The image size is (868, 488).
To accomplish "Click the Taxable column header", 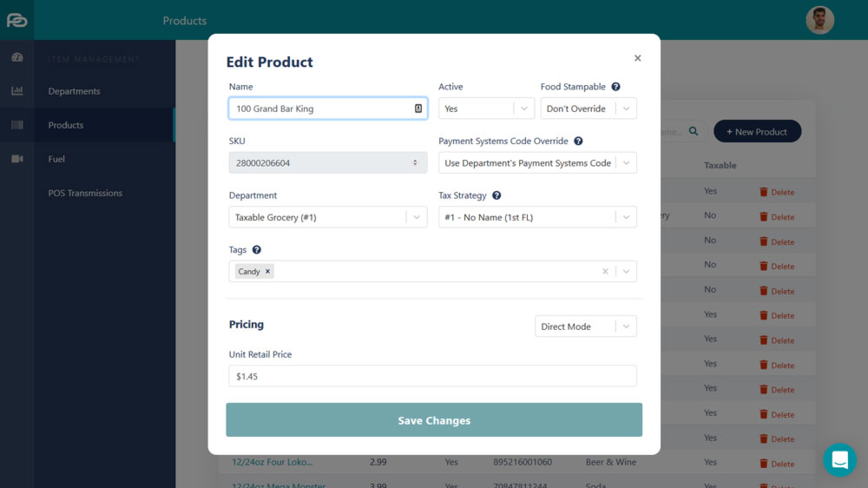I will click(720, 165).
